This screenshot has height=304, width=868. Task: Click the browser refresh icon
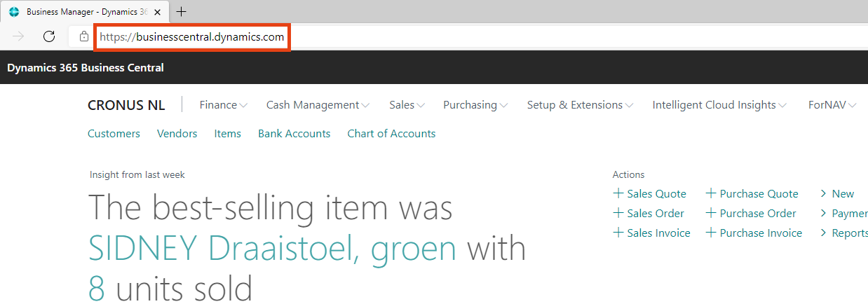pyautogui.click(x=49, y=36)
